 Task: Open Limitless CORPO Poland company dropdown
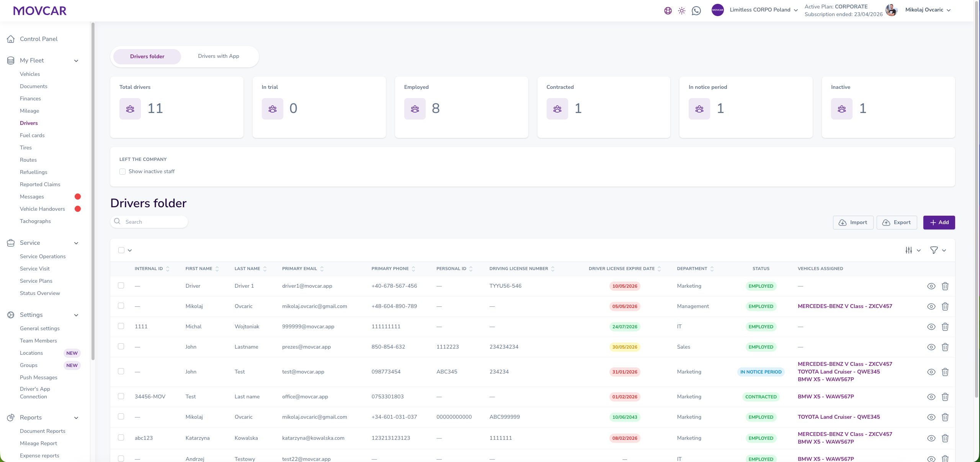755,10
